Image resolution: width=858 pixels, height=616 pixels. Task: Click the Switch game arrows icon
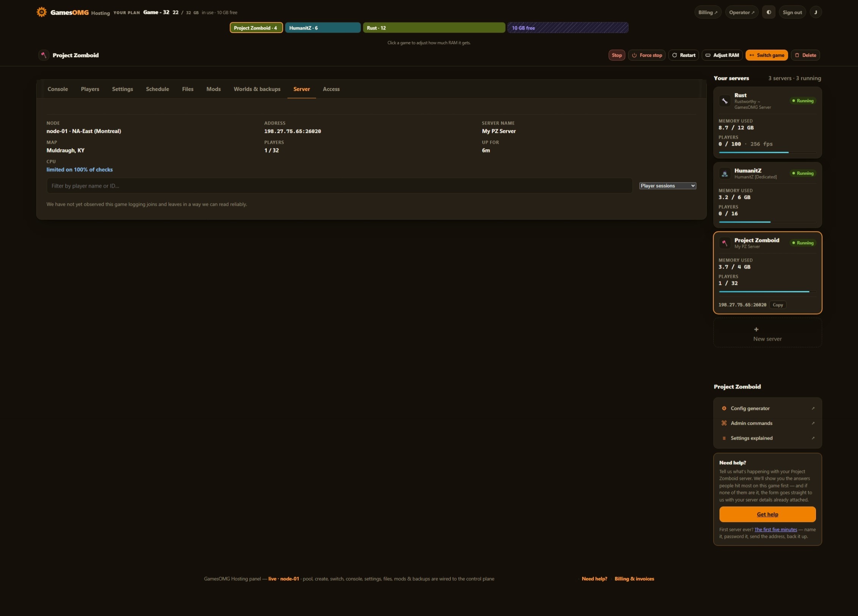[x=752, y=55]
